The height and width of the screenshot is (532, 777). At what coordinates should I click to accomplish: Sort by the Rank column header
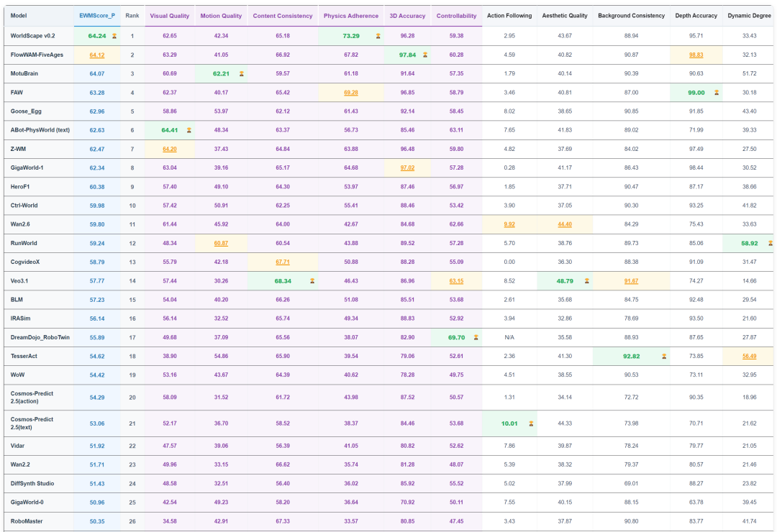[132, 16]
